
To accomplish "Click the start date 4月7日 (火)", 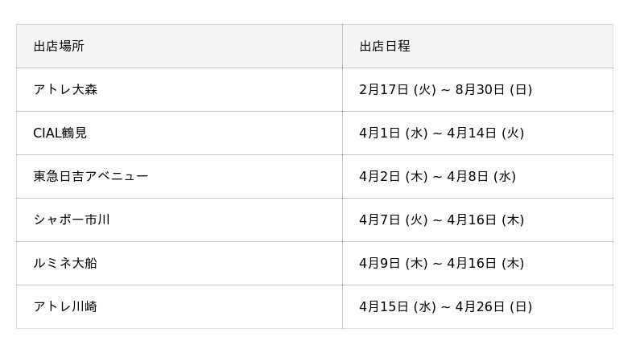I will click(394, 220).
